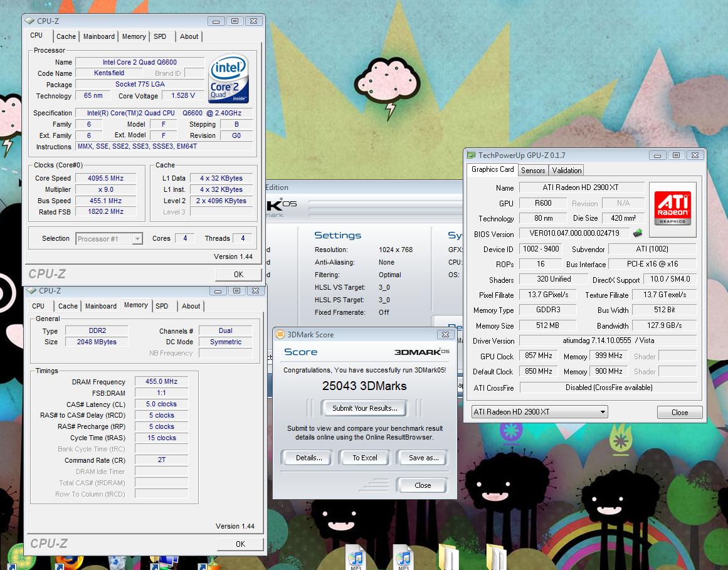The width and height of the screenshot is (728, 570).
Task: Click the title icon of the CPU-Z Processor window
Action: click(29, 21)
